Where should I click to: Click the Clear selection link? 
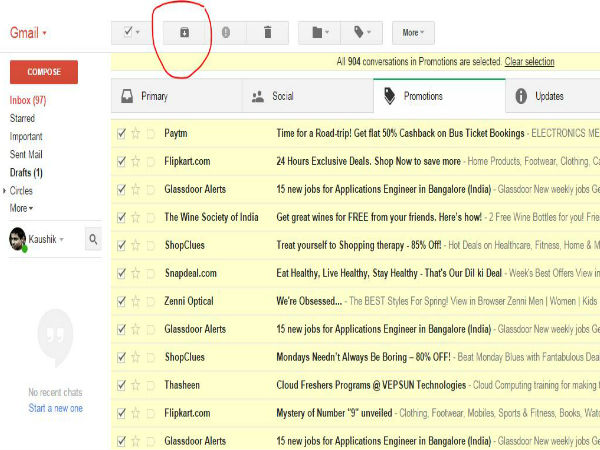529,62
